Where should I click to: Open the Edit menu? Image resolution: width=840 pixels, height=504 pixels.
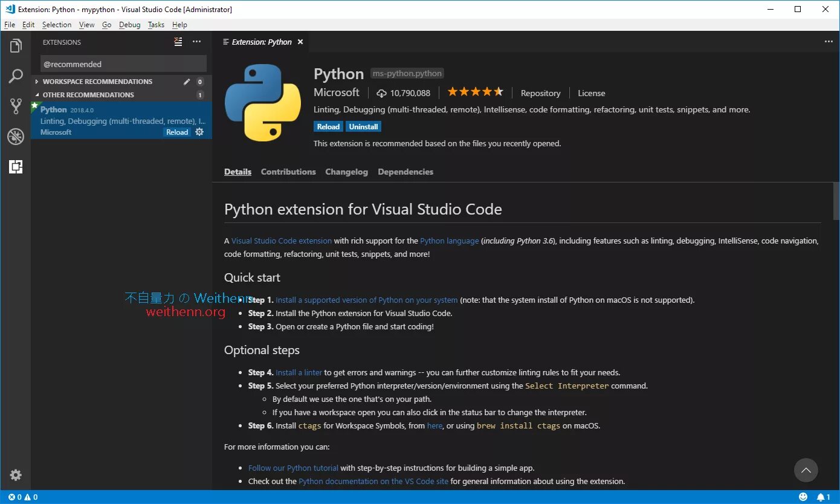click(x=28, y=25)
